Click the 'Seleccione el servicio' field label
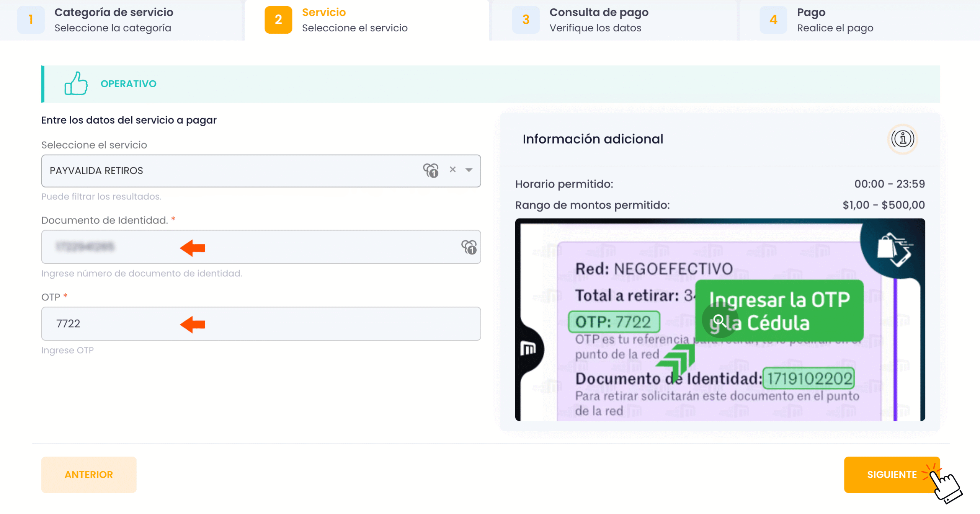980x514 pixels. tap(94, 145)
